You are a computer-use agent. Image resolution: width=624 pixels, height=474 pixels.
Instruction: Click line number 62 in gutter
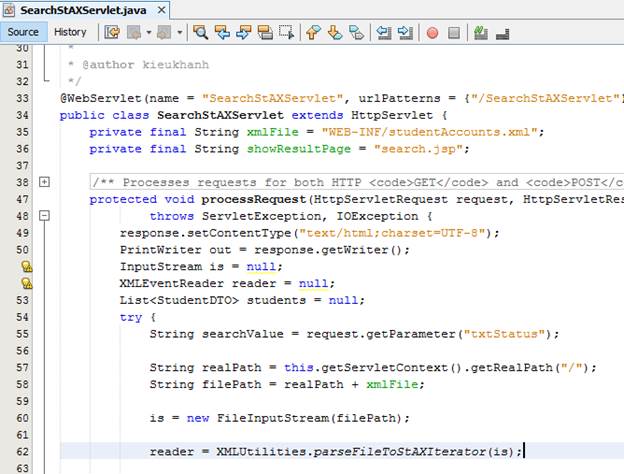(22, 452)
